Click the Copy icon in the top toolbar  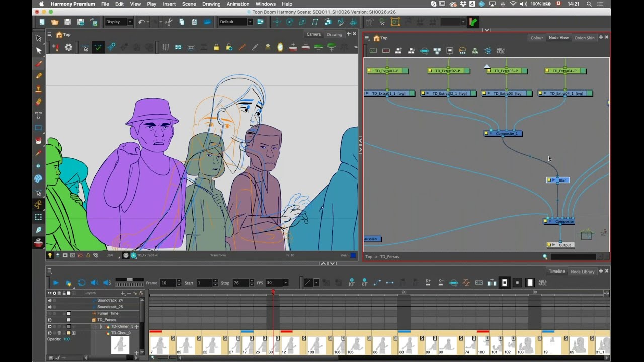tap(181, 22)
